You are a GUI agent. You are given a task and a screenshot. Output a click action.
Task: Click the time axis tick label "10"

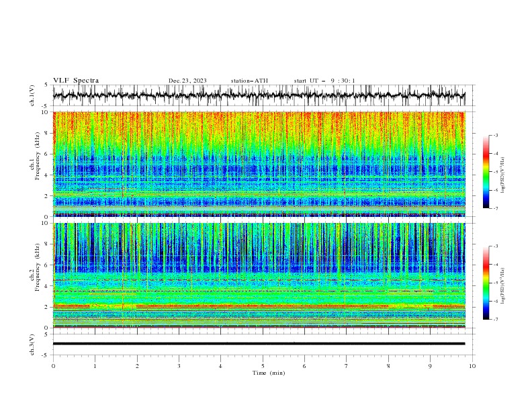(472, 366)
